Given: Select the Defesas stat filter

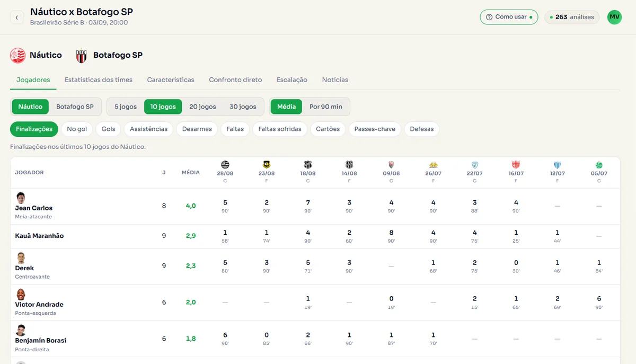Looking at the screenshot, I should pos(422,129).
